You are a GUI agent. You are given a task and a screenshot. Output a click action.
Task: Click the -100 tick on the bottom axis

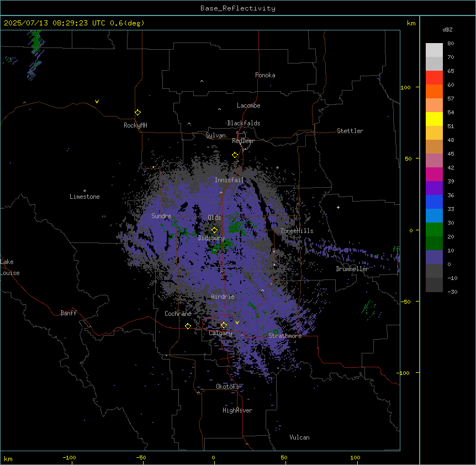coord(69,457)
